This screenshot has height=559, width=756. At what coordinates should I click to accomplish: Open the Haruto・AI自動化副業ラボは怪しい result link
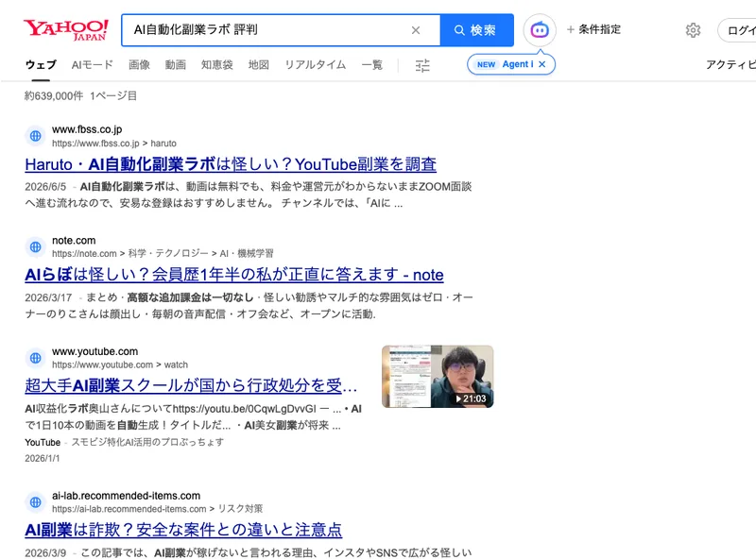[x=231, y=164]
